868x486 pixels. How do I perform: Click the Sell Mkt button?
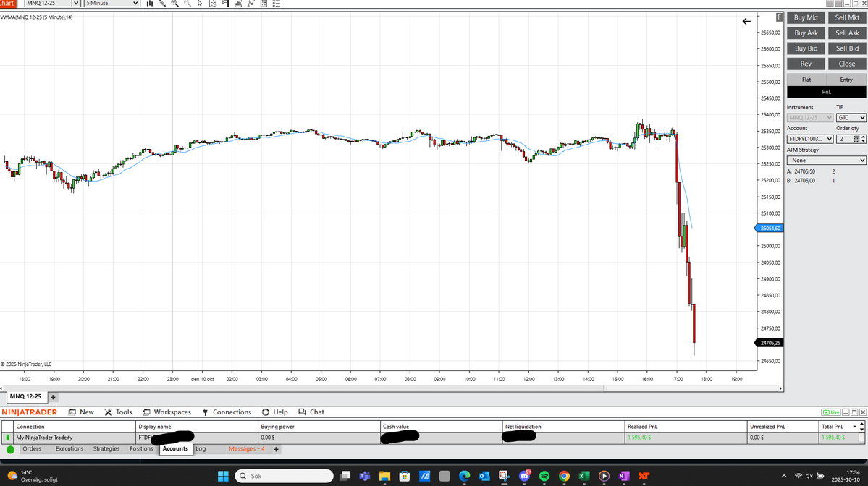pyautogui.click(x=847, y=17)
